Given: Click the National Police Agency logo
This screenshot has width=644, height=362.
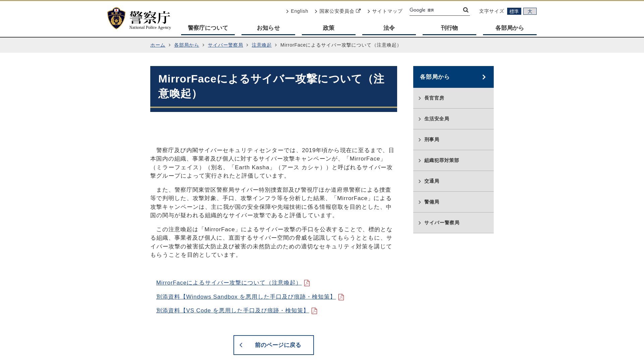Looking at the screenshot, I should (x=139, y=18).
